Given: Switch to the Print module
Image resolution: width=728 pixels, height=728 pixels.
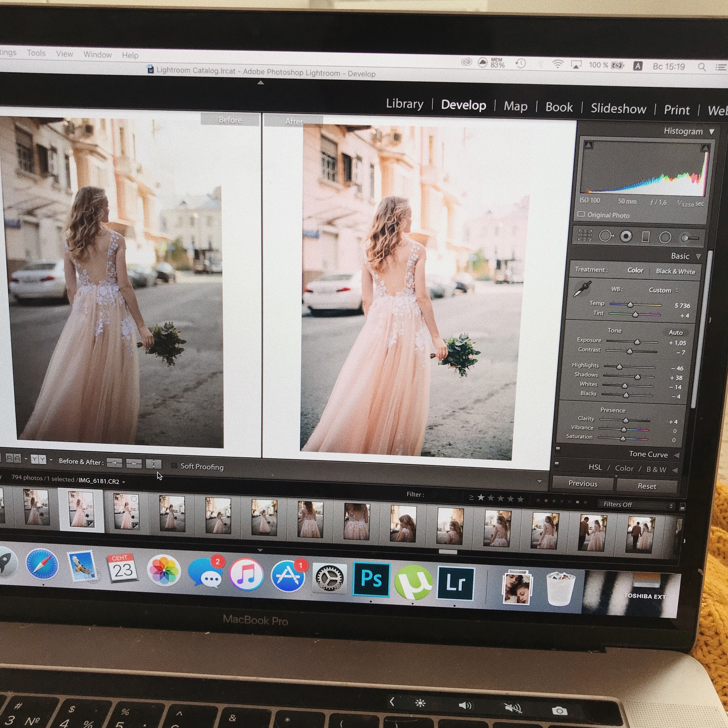Looking at the screenshot, I should tap(677, 110).
